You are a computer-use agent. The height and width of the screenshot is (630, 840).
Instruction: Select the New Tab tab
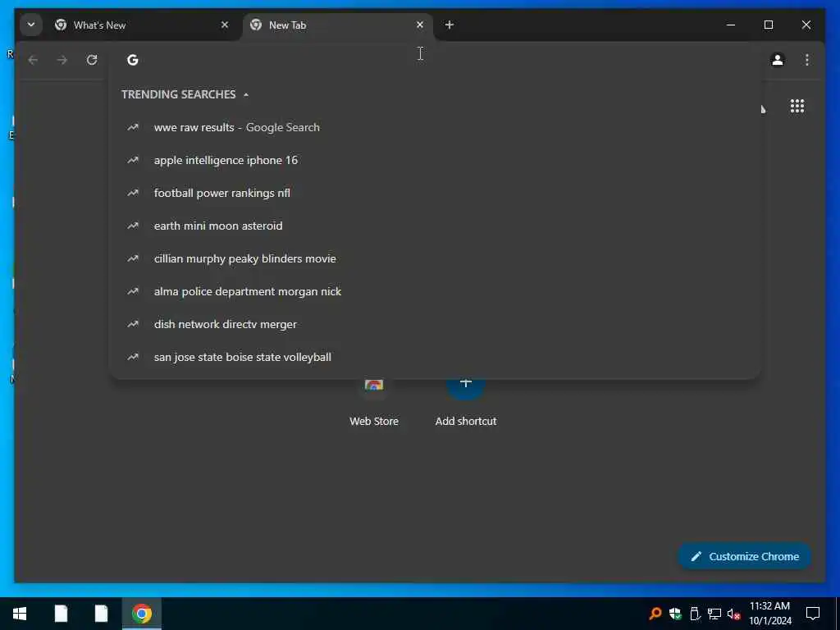337,25
